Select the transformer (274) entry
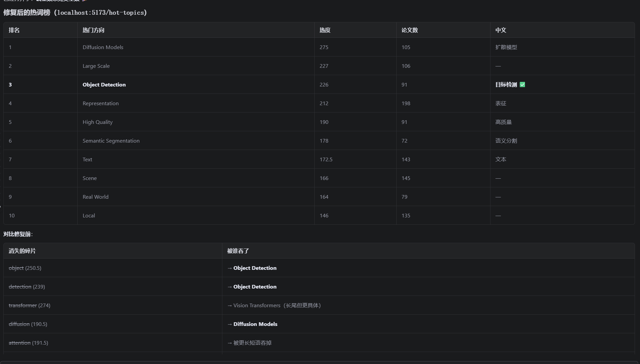Image resolution: width=640 pixels, height=364 pixels. coord(29,306)
